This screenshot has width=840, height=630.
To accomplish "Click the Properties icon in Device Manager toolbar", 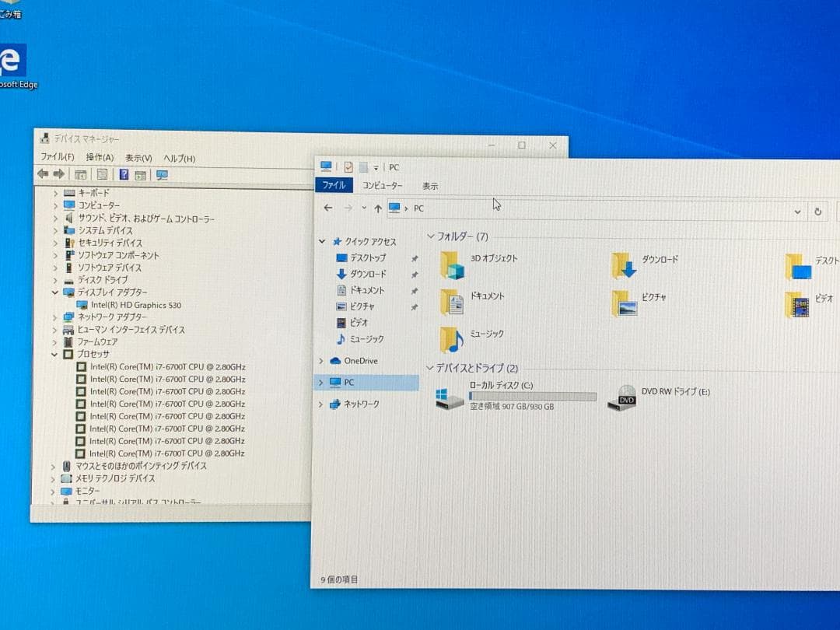I will (x=103, y=175).
